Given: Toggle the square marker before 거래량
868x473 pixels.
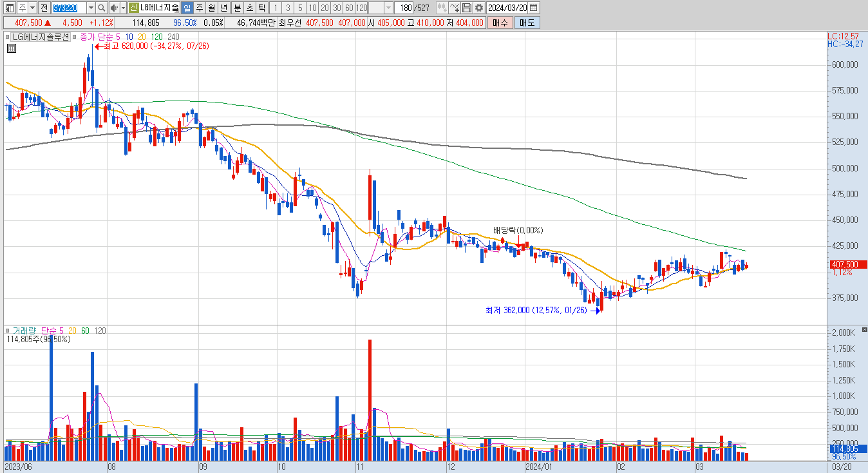Looking at the screenshot, I should click(8, 331).
